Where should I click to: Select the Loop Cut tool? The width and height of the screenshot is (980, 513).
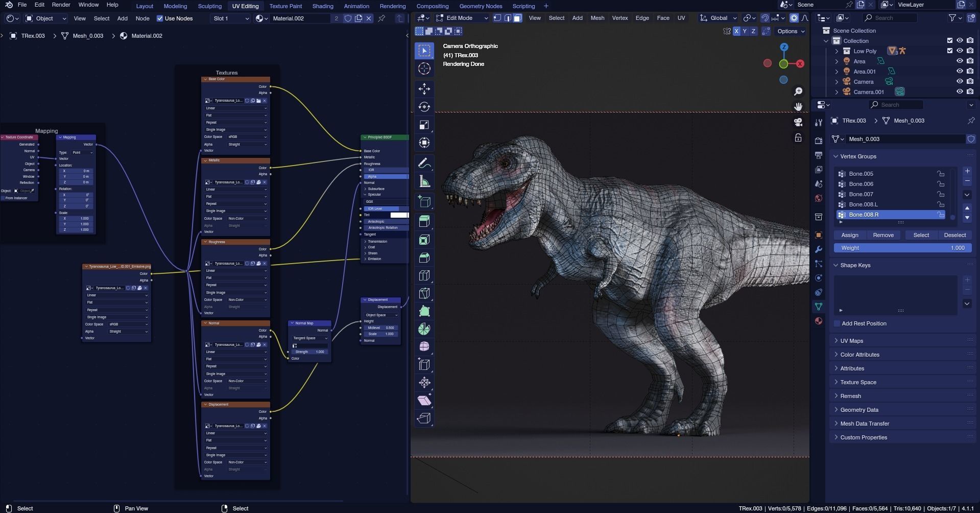pyautogui.click(x=424, y=275)
